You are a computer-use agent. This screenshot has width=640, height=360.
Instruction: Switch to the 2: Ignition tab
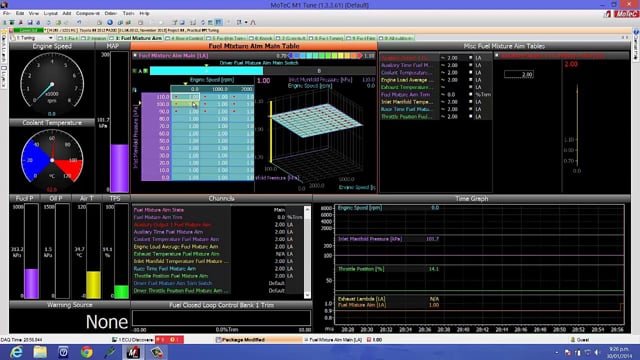(x=93, y=38)
